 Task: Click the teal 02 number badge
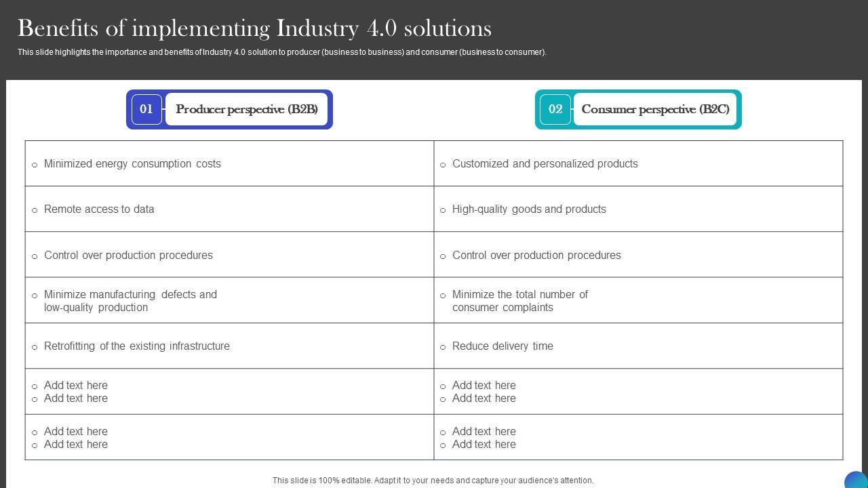(555, 109)
